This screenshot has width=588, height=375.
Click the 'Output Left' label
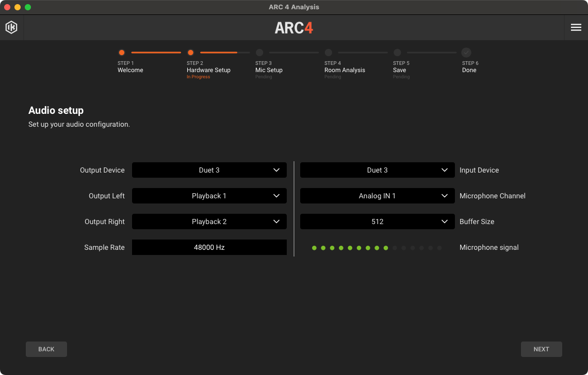coord(106,196)
